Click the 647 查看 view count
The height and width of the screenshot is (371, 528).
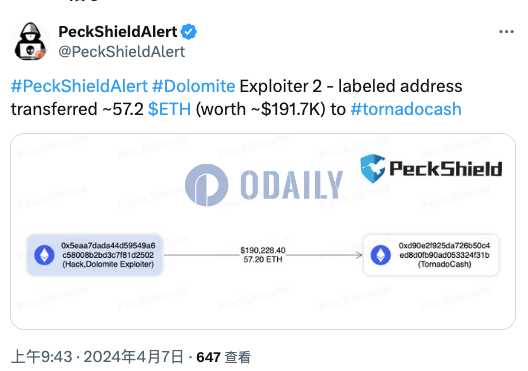pos(224,357)
